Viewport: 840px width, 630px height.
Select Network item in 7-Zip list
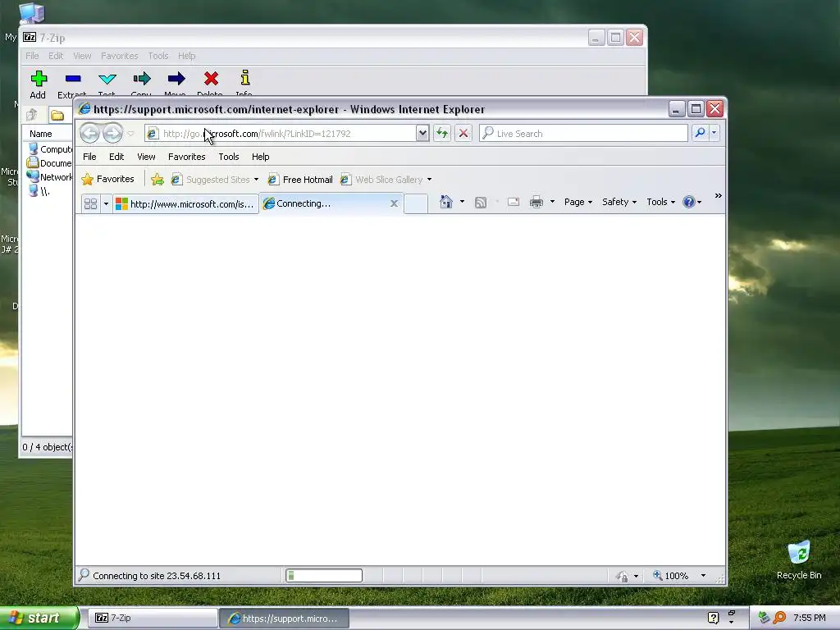click(x=50, y=177)
